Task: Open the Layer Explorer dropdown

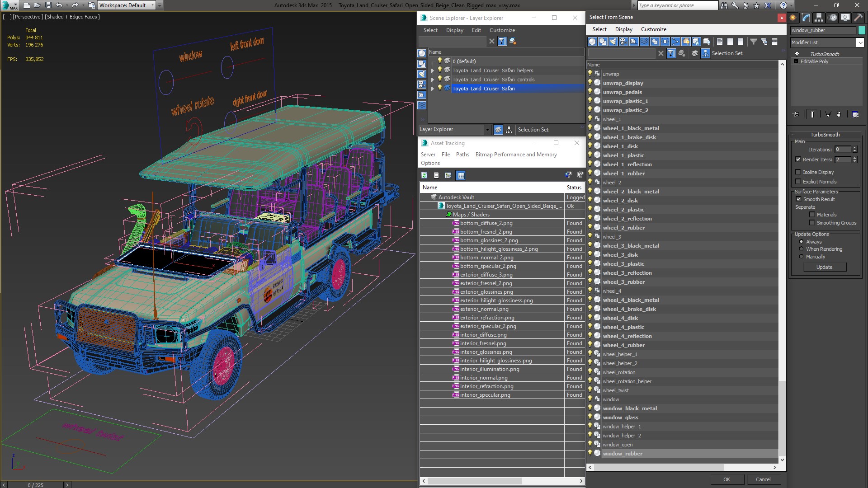Action: [487, 130]
